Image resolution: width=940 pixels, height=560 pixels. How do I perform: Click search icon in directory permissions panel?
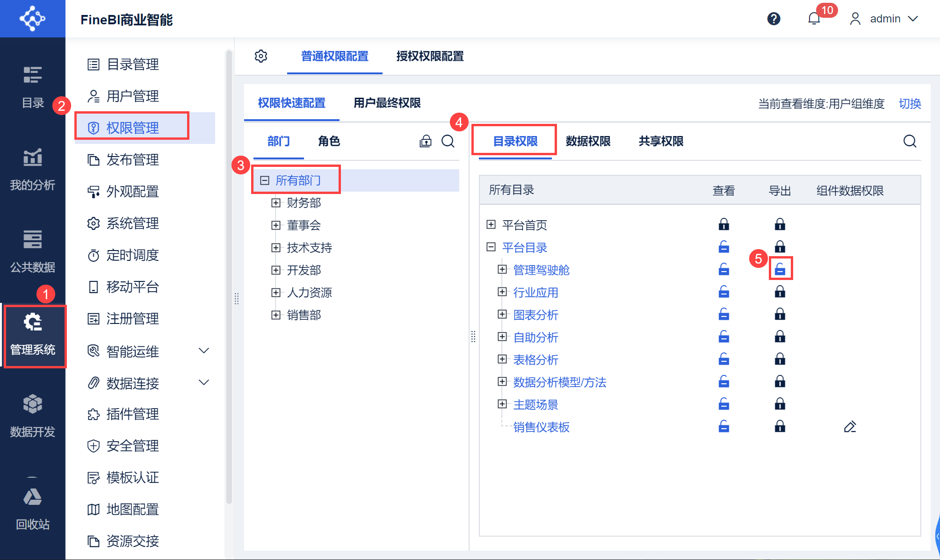coord(910,141)
